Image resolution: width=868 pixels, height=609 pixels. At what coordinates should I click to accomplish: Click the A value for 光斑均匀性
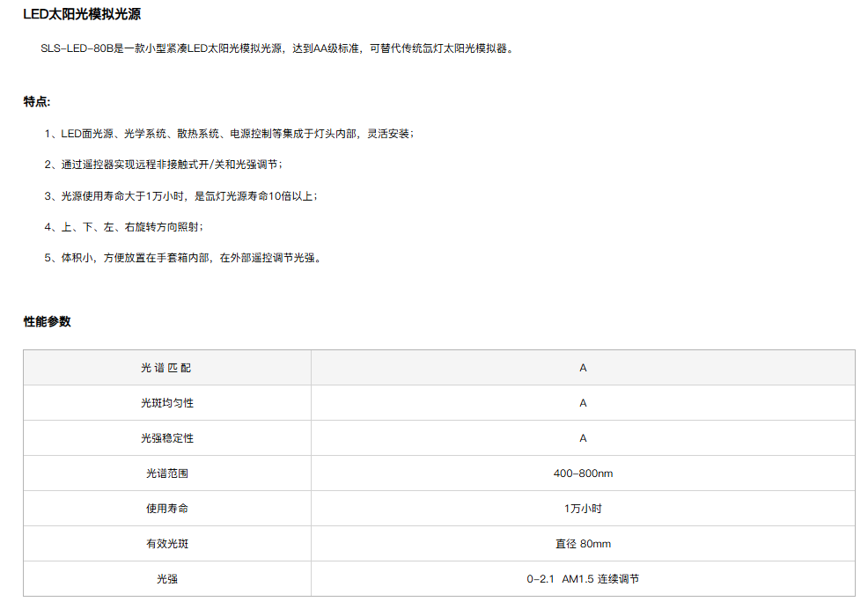[583, 403]
